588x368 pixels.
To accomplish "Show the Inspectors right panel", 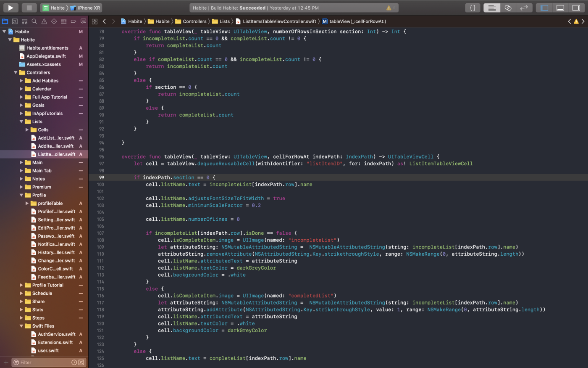I will (x=576, y=8).
